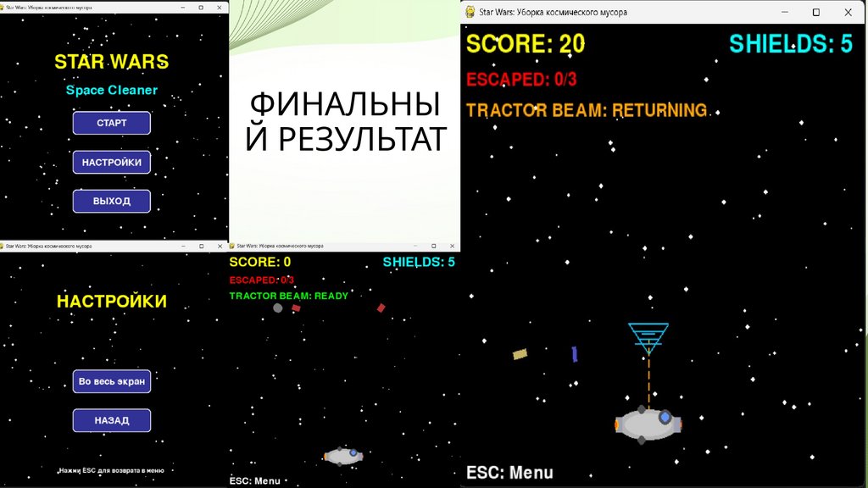Image resolution: width=868 pixels, height=488 pixels.
Task: Click 'TRACTOR BEAM: RETURNING' status text
Action: point(587,110)
